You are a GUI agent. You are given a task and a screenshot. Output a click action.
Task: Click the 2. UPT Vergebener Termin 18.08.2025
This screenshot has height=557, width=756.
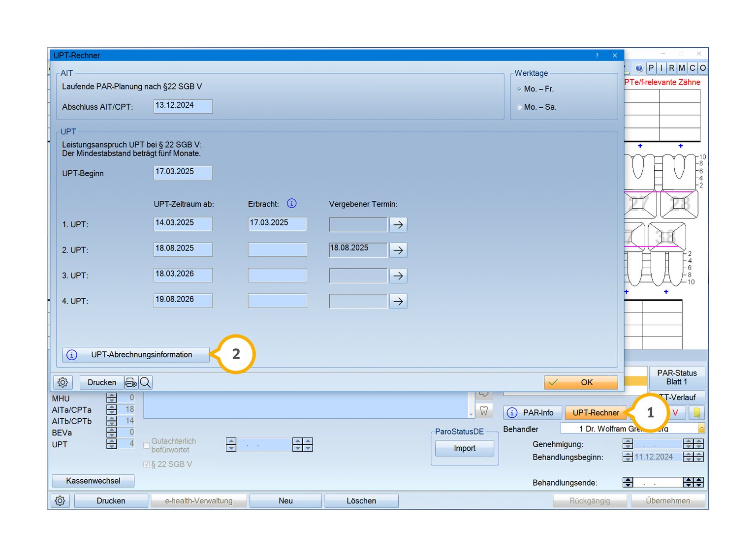[x=358, y=249]
